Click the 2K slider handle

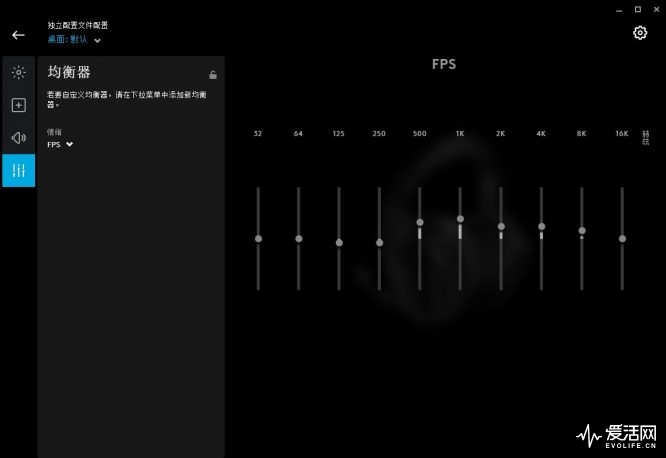[501, 226]
